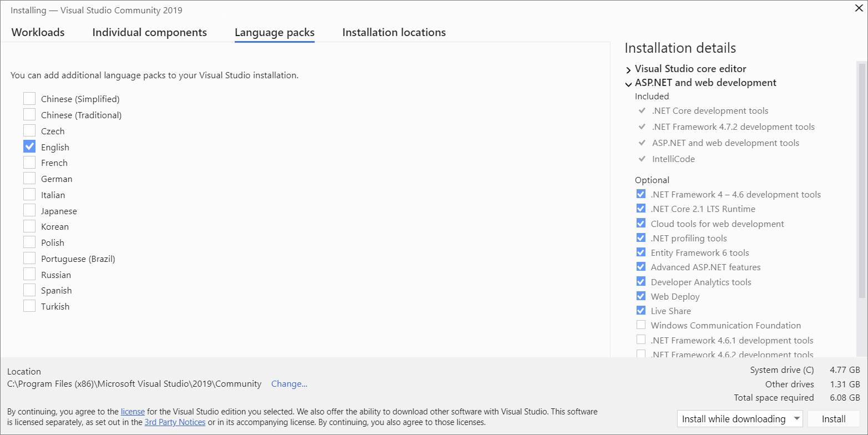Collapse the ASP.NET and web development section
The width and height of the screenshot is (868, 435).
click(629, 83)
